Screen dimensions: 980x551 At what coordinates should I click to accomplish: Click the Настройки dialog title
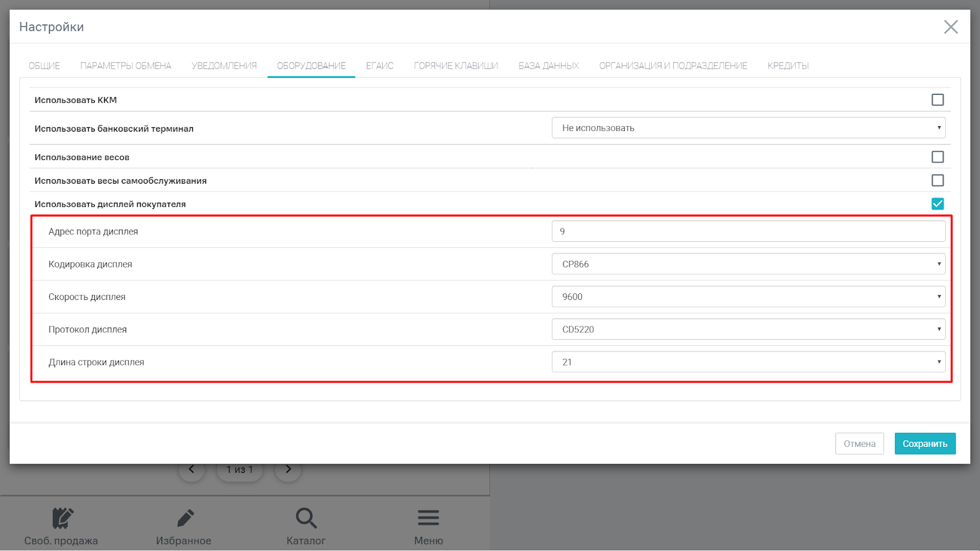(x=51, y=27)
